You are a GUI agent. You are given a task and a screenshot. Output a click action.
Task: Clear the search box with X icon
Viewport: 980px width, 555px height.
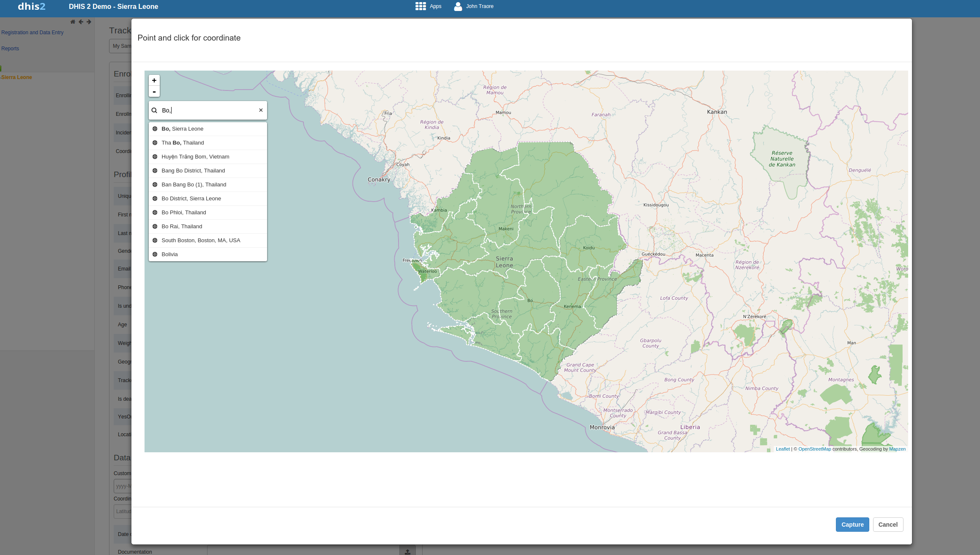click(x=261, y=110)
